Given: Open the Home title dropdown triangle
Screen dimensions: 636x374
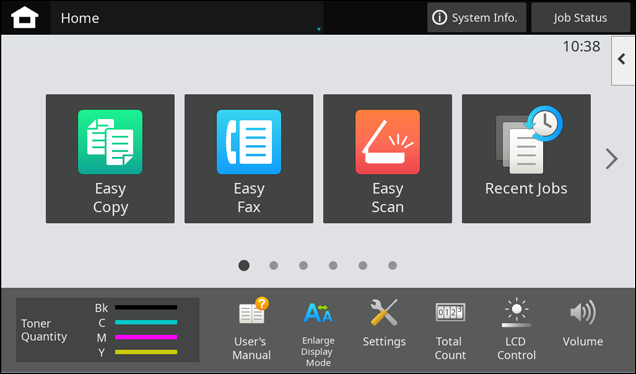Looking at the screenshot, I should 319,29.
